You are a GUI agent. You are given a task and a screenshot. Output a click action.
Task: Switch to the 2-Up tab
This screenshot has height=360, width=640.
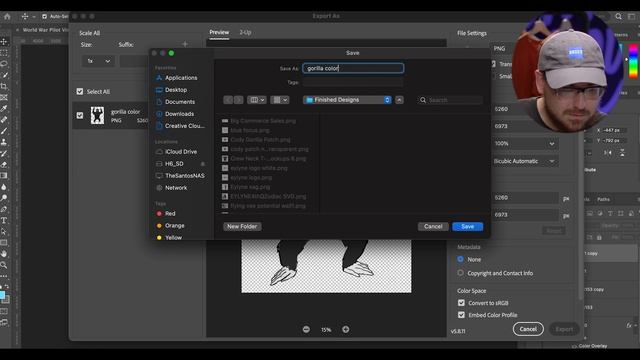pos(245,32)
